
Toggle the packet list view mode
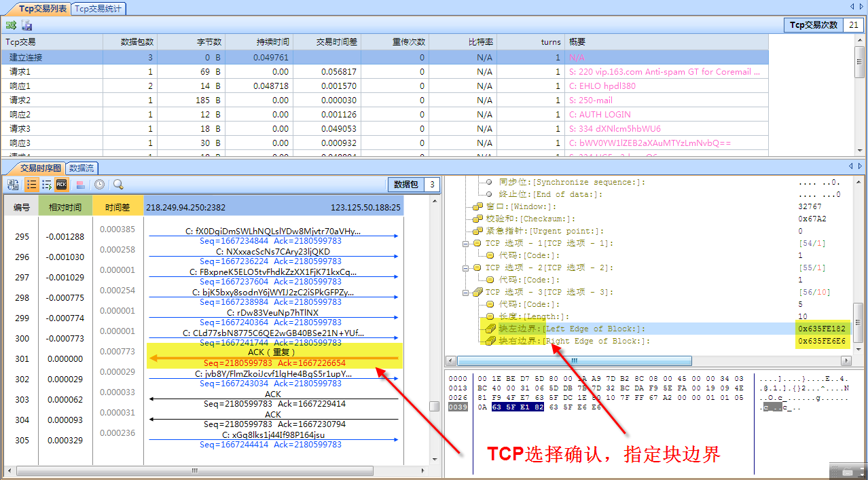[31, 184]
